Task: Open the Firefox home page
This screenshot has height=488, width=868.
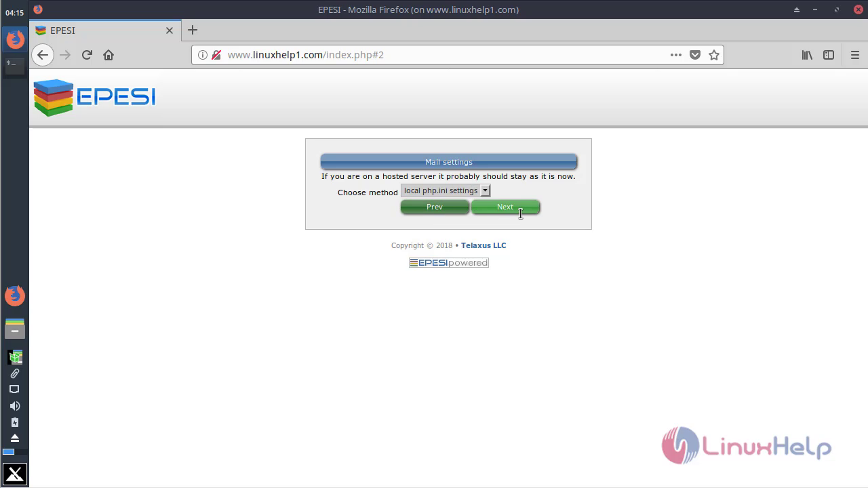Action: (108, 55)
